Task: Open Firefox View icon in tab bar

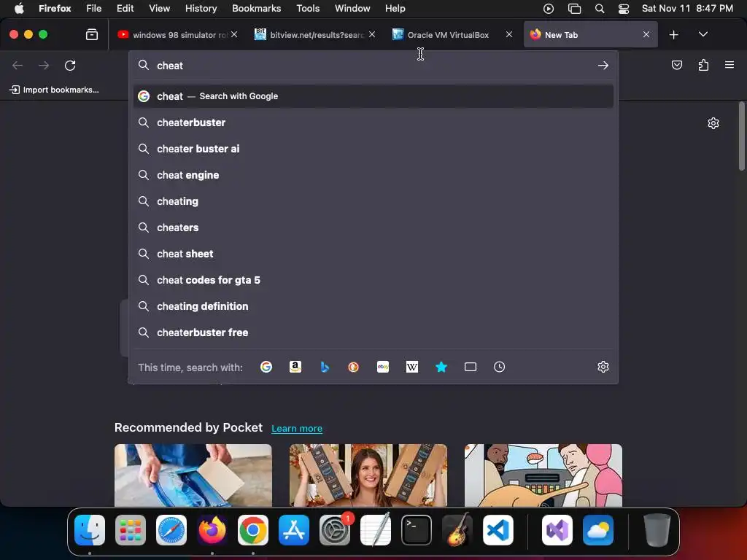Action: click(92, 34)
